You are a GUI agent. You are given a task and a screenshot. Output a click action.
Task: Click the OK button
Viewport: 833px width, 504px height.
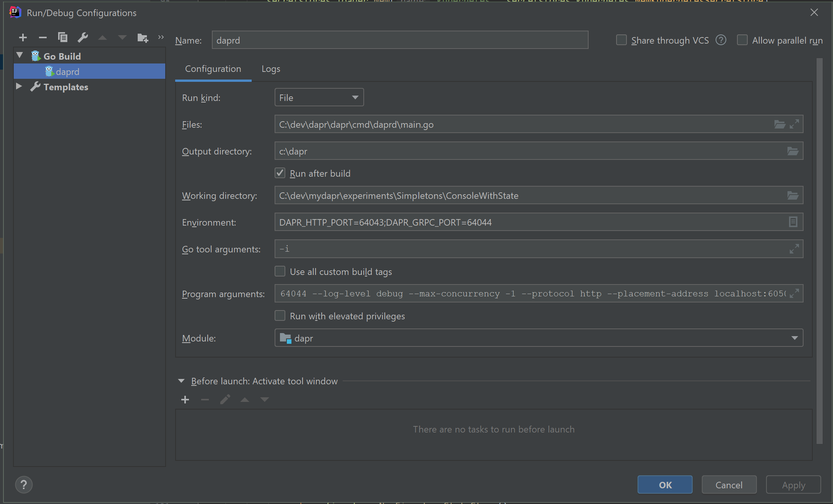(x=665, y=485)
